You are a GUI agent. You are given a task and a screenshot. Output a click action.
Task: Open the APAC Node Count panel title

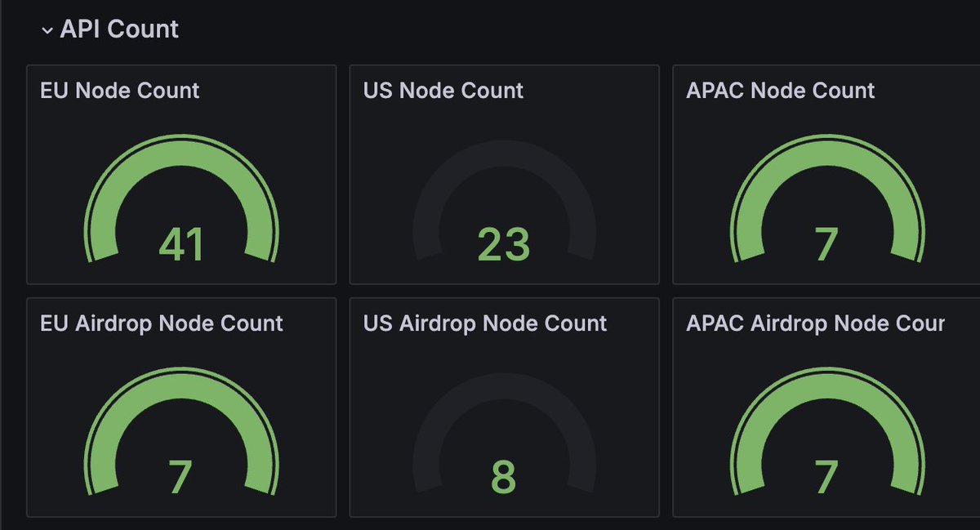pos(781,90)
